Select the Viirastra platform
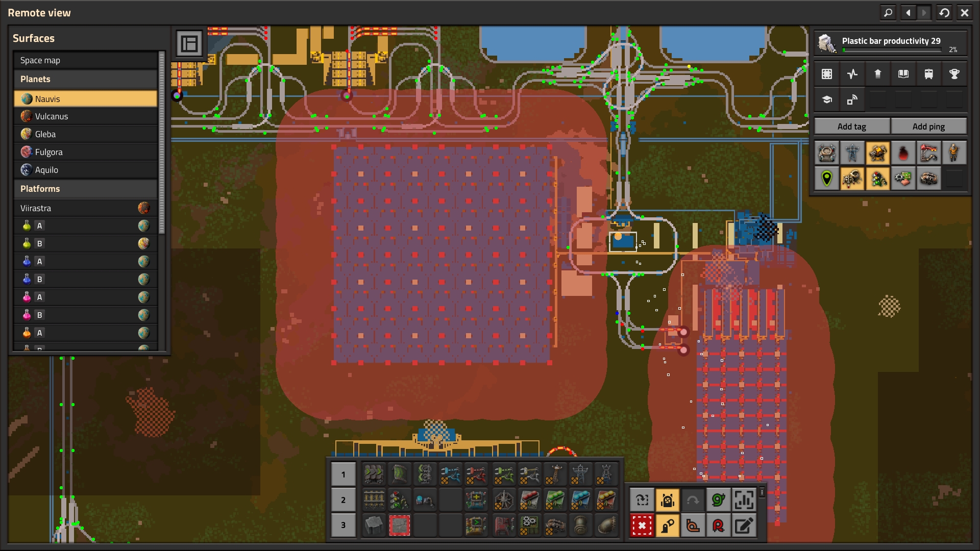Viewport: 980px width, 551px height. 85,208
